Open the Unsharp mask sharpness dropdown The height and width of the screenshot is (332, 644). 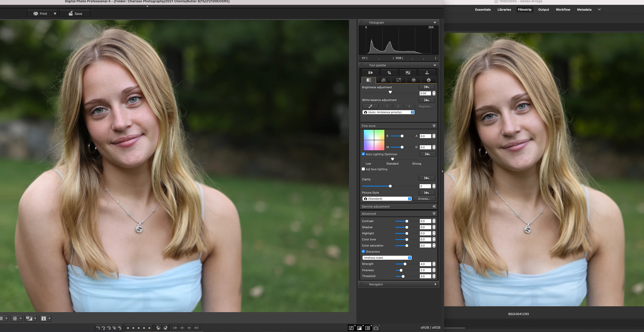click(x=387, y=258)
